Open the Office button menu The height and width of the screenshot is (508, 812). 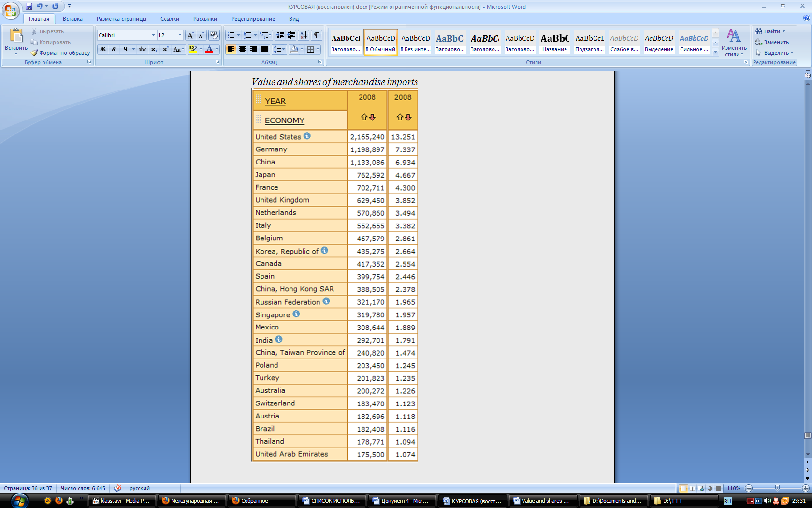(x=11, y=11)
